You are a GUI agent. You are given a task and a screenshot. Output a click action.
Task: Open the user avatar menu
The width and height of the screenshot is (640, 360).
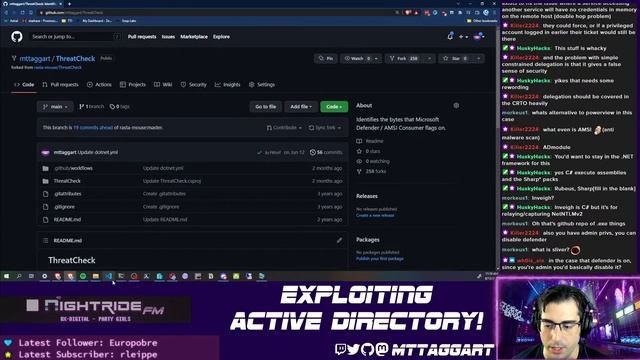point(478,37)
